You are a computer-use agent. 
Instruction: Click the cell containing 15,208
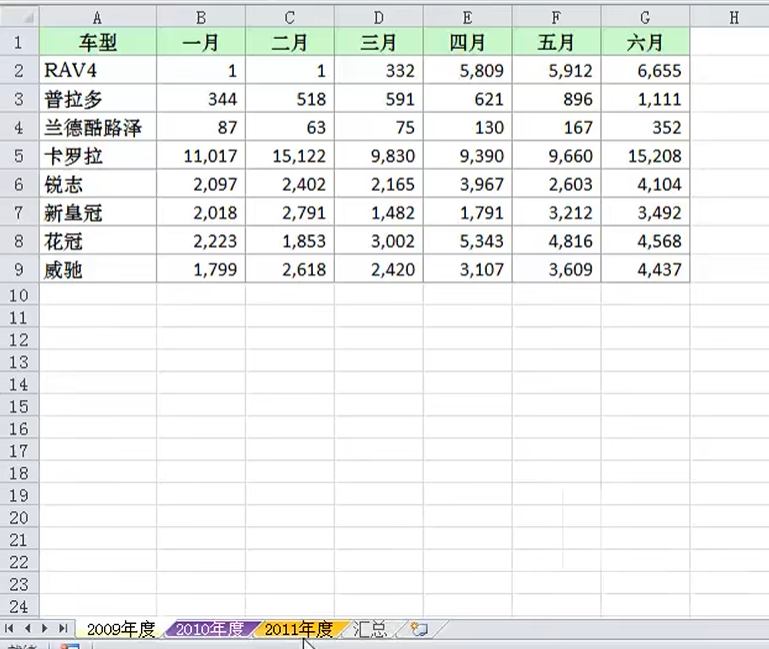pyautogui.click(x=645, y=156)
